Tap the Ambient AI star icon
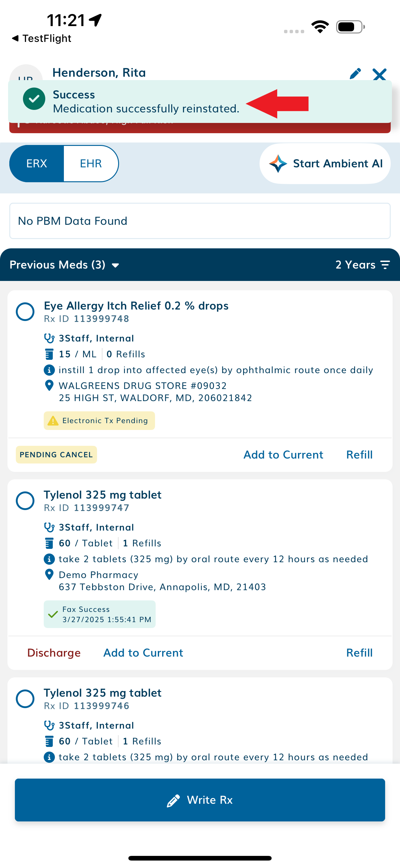The width and height of the screenshot is (400, 868). 278,163
